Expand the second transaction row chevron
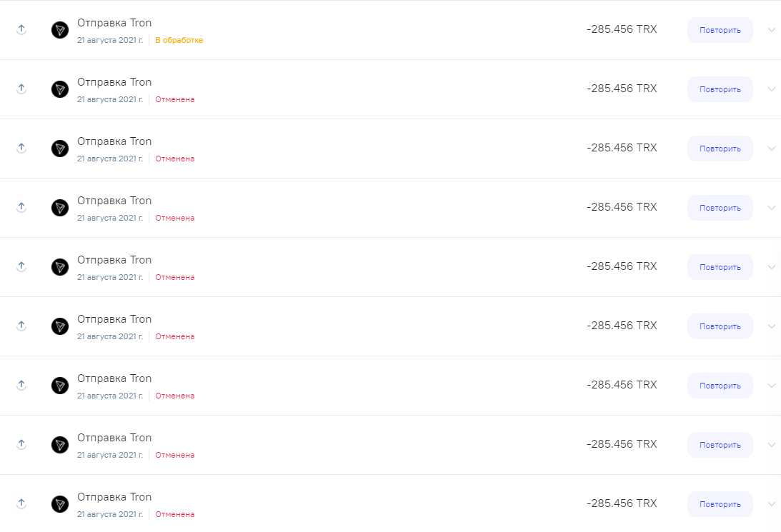The height and width of the screenshot is (532, 781). 772,89
